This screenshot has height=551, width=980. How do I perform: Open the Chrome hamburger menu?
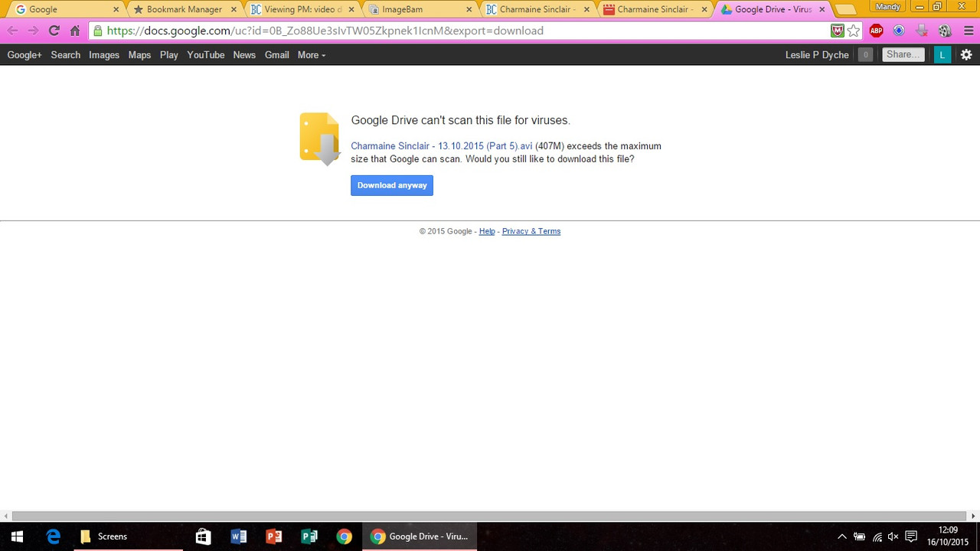[967, 31]
